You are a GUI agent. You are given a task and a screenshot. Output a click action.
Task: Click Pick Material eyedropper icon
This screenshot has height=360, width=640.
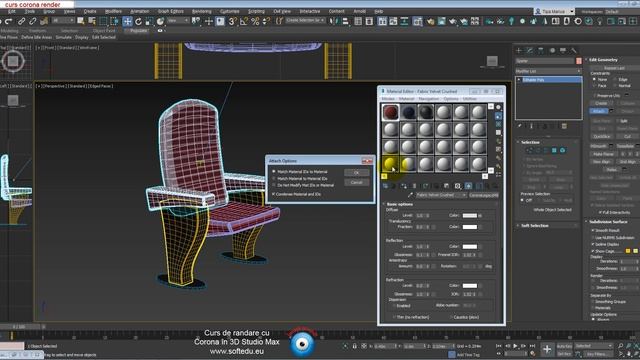(410, 195)
